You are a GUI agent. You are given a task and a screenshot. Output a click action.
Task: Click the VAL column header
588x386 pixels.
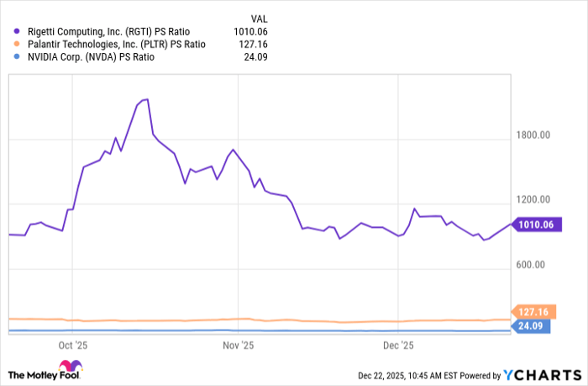(259, 19)
